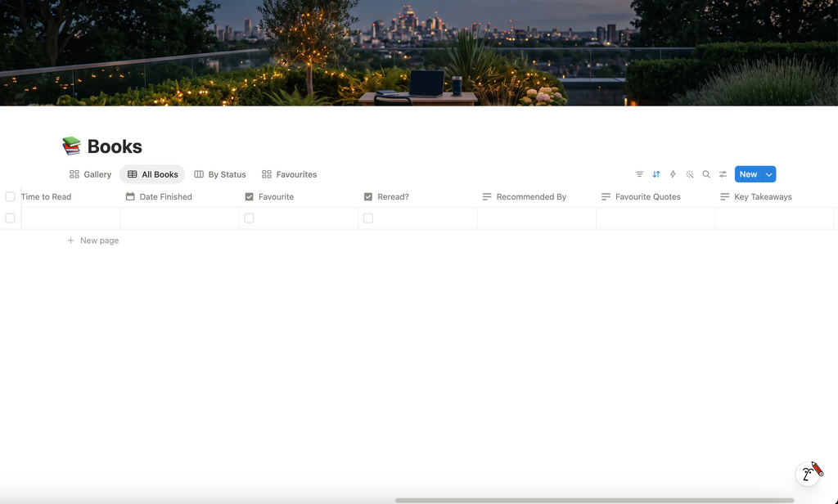
Task: Switch to the By Status tab
Action: click(x=220, y=174)
